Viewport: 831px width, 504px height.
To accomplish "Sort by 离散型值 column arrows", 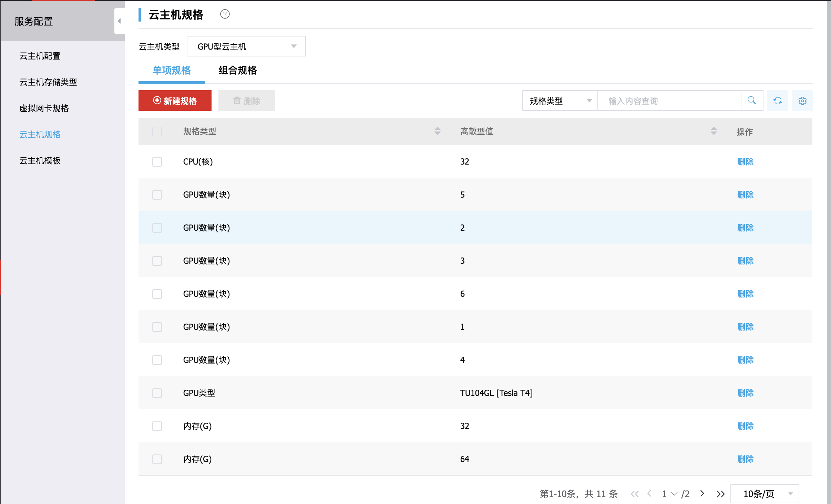I will click(714, 131).
